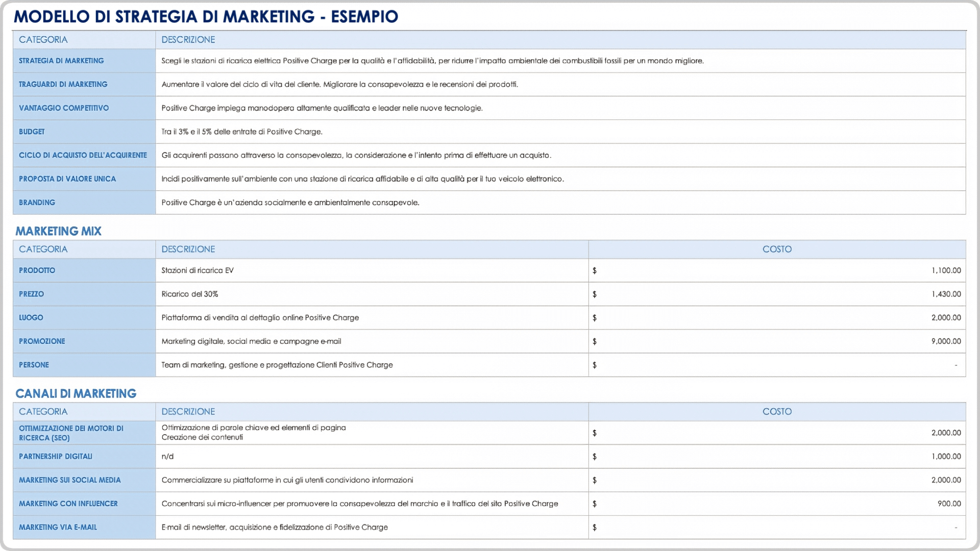Select the cost value 9,000.00
The width and height of the screenshot is (980, 551).
tap(946, 341)
